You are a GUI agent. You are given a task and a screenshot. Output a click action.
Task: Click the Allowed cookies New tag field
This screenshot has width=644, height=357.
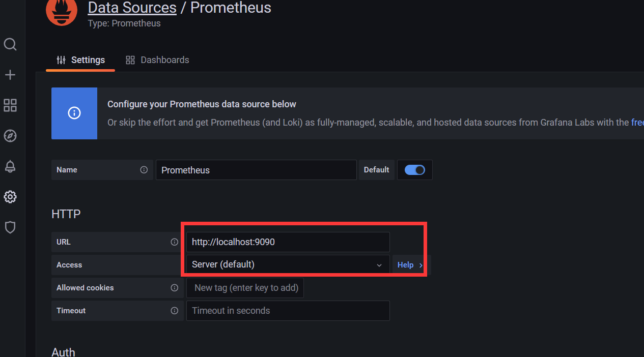pyautogui.click(x=246, y=288)
